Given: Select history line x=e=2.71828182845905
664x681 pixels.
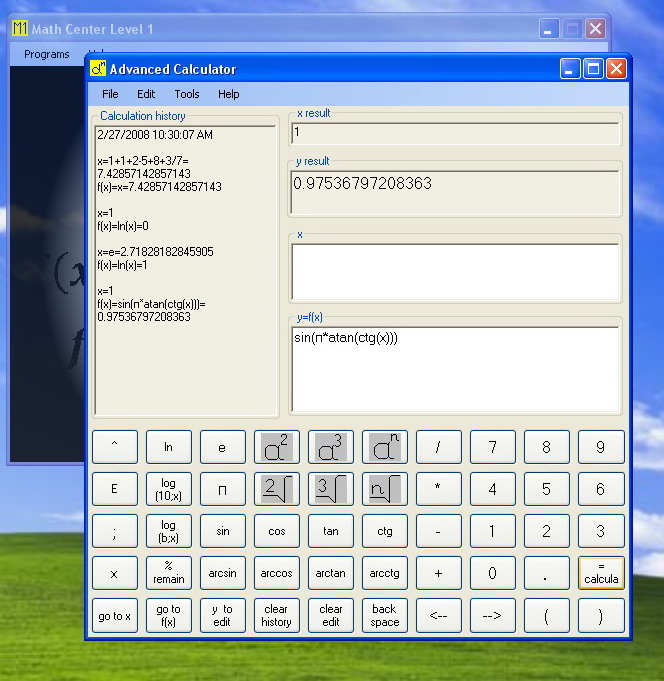Looking at the screenshot, I should [155, 252].
